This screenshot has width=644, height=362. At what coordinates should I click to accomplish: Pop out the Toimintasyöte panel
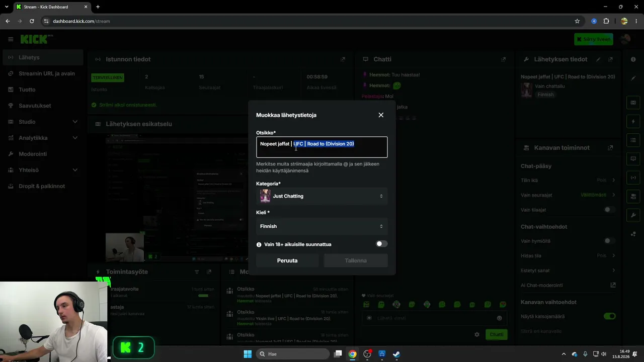[x=209, y=272]
